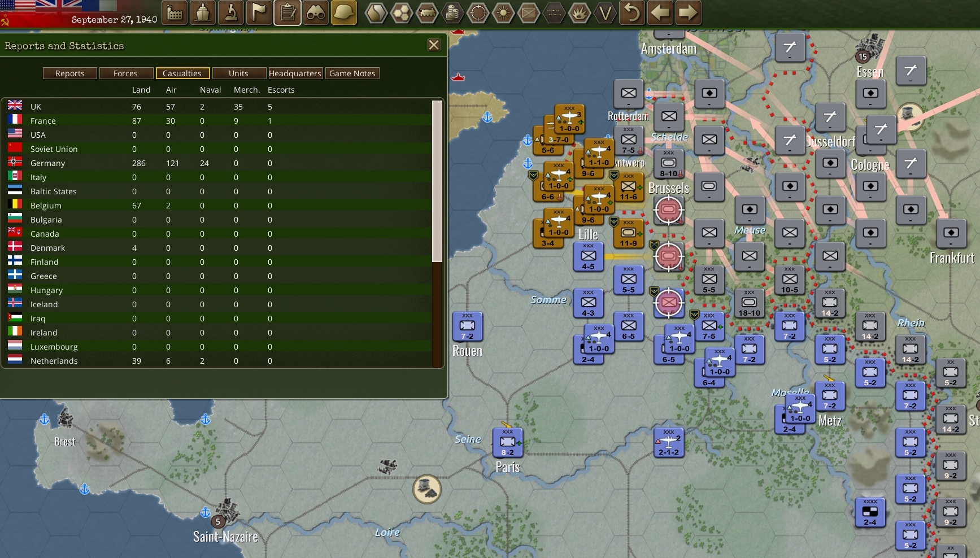Click the Brest city icon
Viewport: 980px width, 558px height.
[65, 418]
